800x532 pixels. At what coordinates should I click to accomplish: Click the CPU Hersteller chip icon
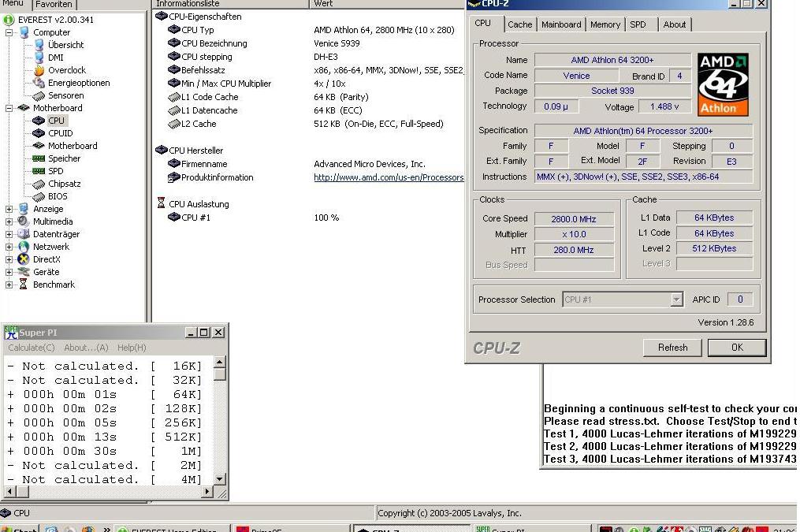pos(162,150)
